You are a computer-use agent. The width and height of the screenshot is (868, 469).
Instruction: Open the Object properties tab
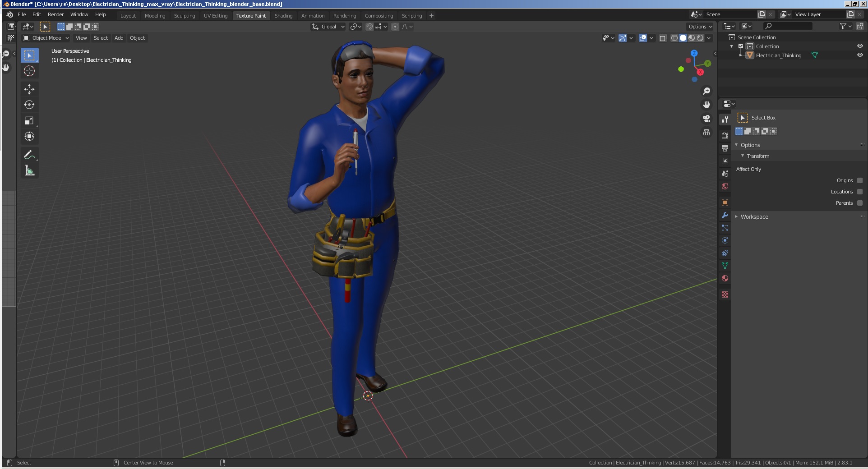click(x=725, y=202)
